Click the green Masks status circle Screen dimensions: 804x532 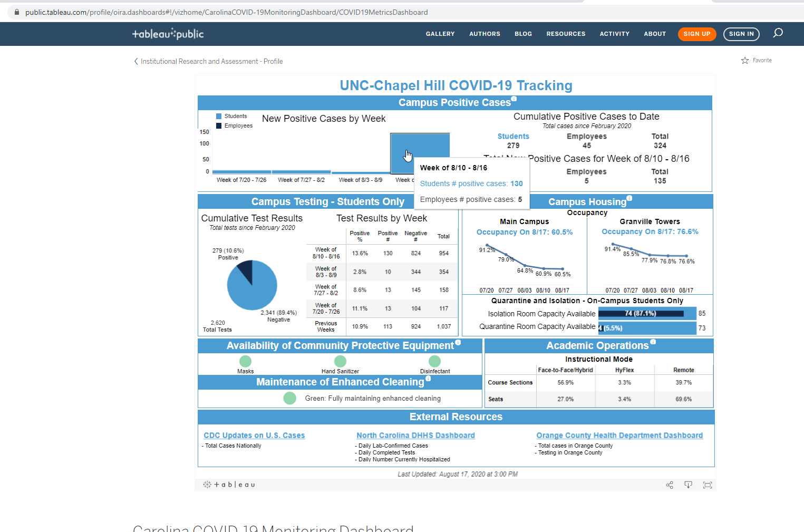pos(245,361)
